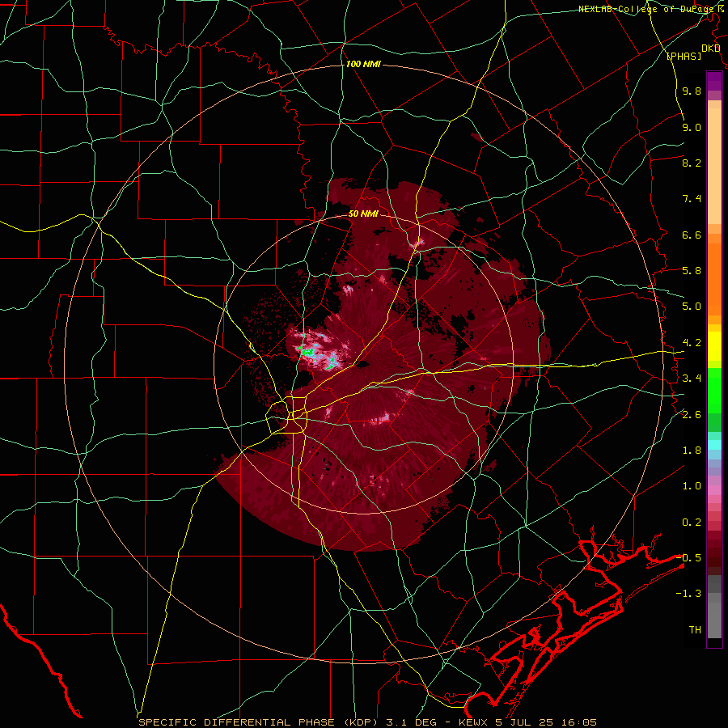Click the 0.2 scale value

pyautogui.click(x=692, y=523)
